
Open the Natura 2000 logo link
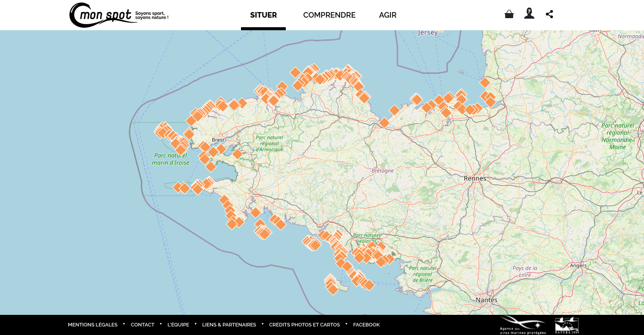(567, 325)
